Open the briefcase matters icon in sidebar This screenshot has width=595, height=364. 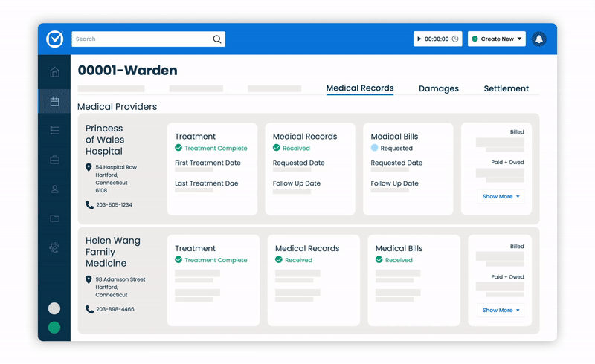tap(54, 160)
